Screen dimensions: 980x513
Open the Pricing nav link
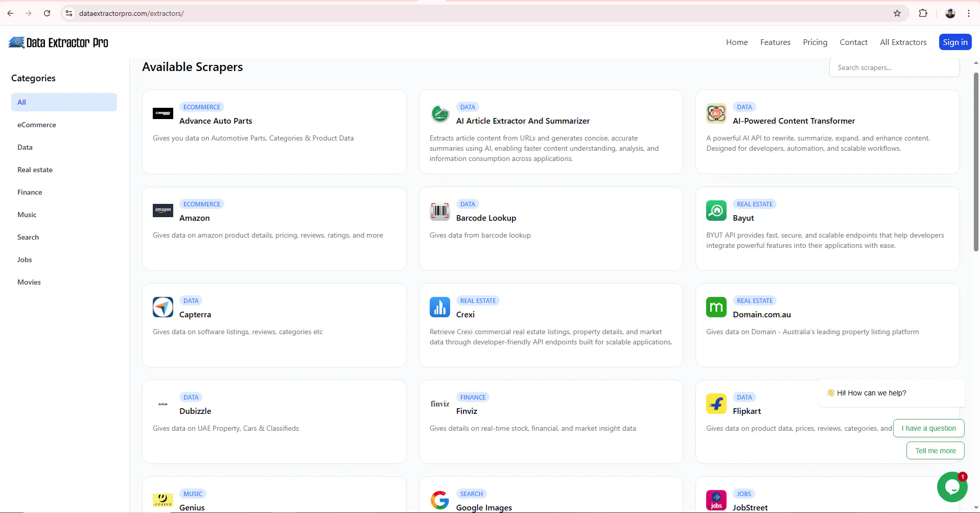pyautogui.click(x=815, y=42)
